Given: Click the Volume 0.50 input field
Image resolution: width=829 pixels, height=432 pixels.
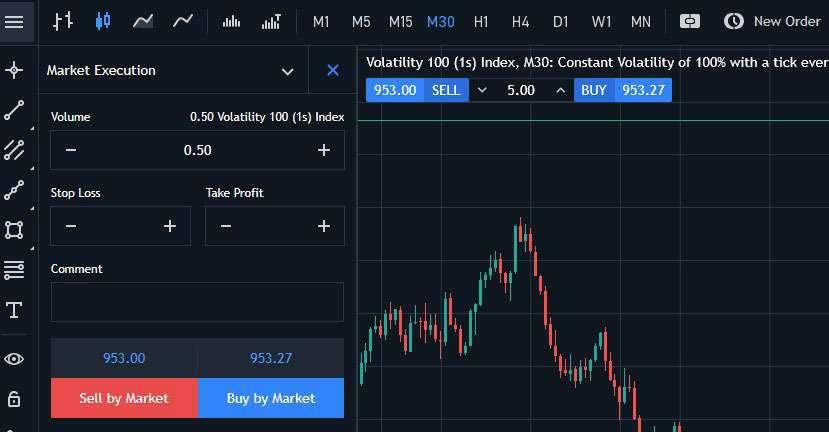Looking at the screenshot, I should (197, 150).
